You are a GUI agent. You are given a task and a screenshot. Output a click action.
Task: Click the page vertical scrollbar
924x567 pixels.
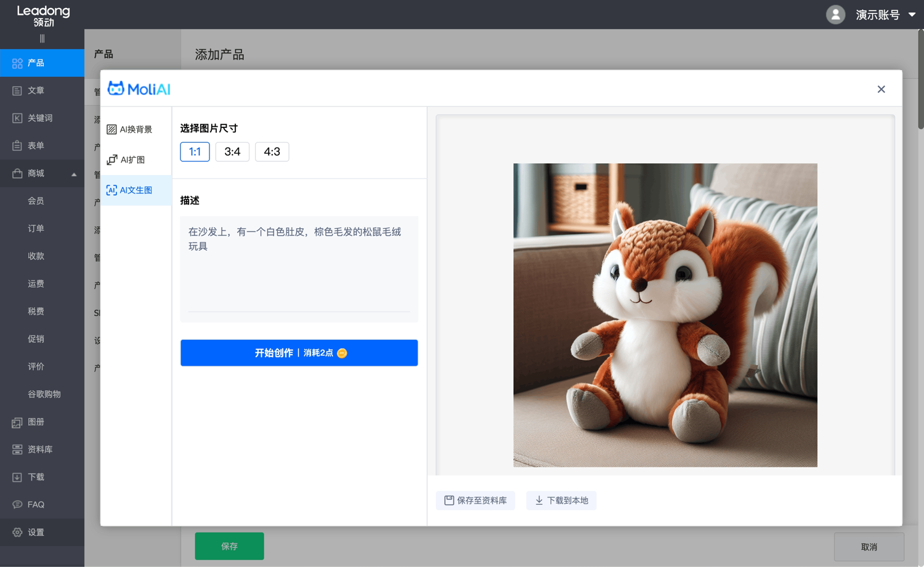[920, 80]
